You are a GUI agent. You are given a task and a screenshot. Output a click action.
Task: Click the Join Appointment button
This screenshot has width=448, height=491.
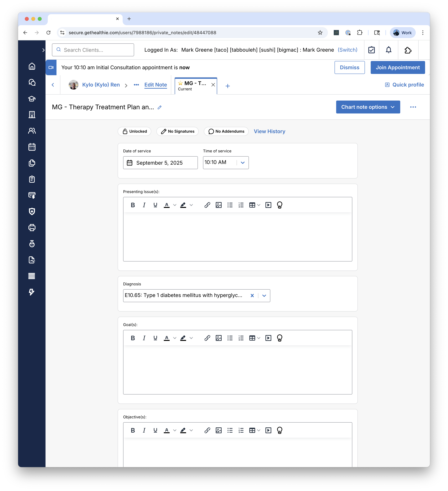click(397, 67)
